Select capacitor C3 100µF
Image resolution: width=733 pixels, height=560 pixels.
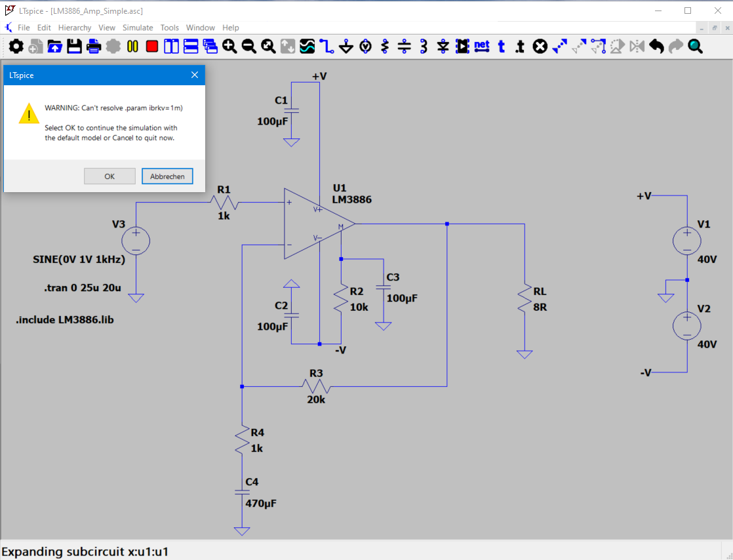pos(384,288)
